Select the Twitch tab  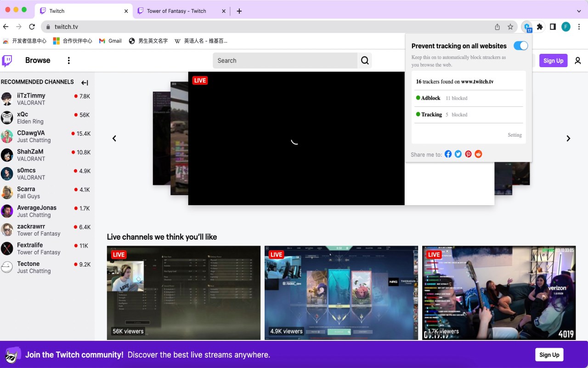point(85,11)
